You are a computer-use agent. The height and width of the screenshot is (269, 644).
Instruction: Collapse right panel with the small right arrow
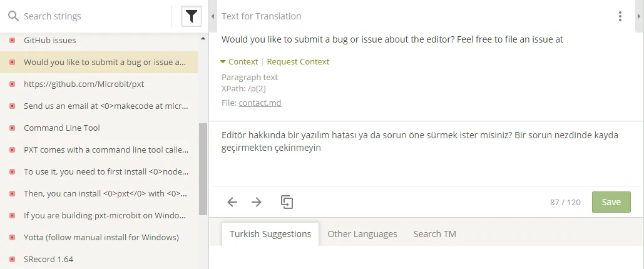click(x=638, y=16)
